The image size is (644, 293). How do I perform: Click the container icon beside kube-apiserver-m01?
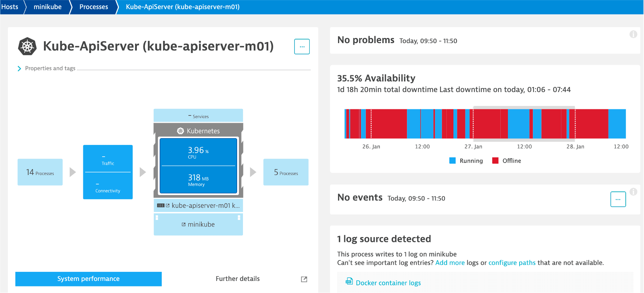[x=161, y=206]
